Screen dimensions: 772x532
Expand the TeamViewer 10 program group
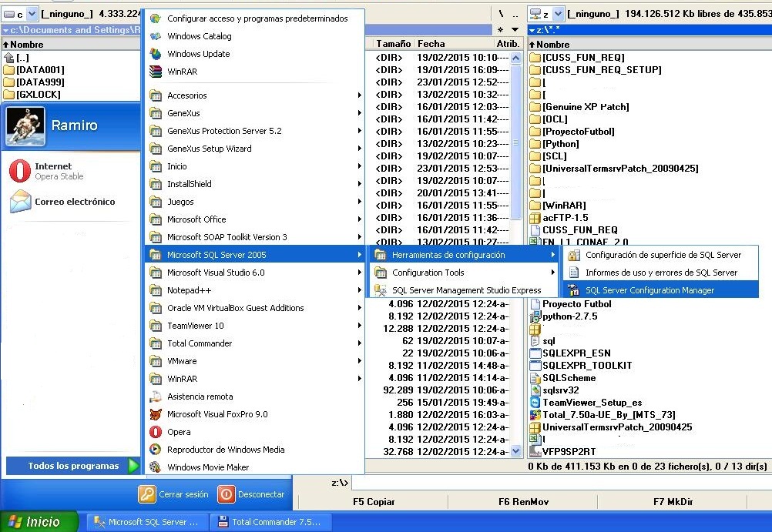254,326
